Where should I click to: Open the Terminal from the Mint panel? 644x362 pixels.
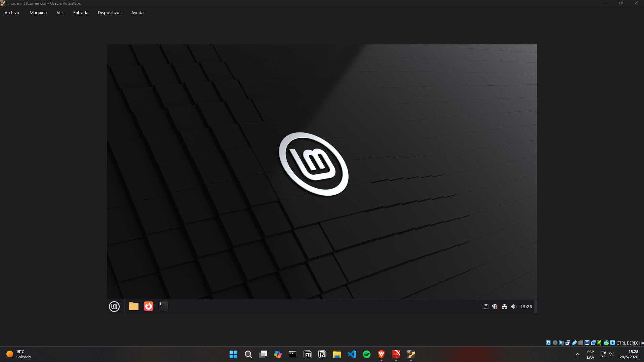163,306
